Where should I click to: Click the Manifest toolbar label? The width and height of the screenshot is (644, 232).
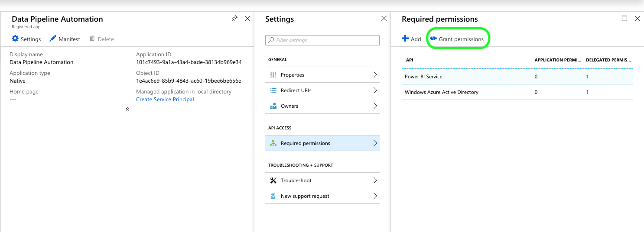click(69, 39)
